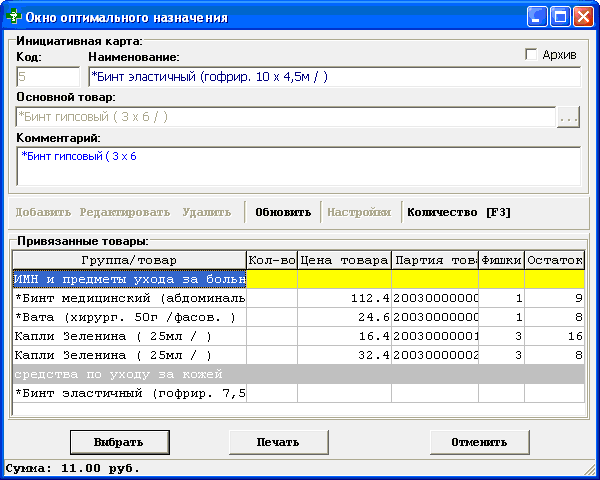Click the Обновить toolbar item
This screenshot has width=600, height=480.
(x=283, y=212)
